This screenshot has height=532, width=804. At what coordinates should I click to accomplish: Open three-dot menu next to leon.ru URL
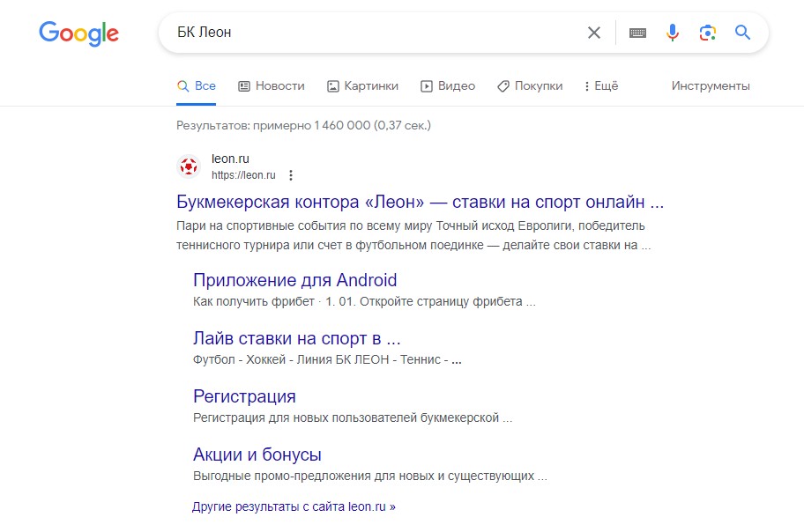click(x=291, y=175)
